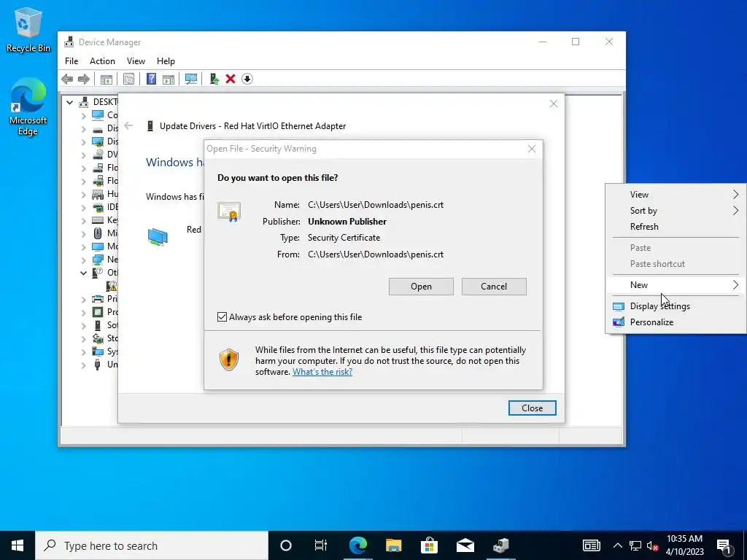The height and width of the screenshot is (560, 747).
Task: Expand the Network adapters tree node
Action: tap(83, 260)
